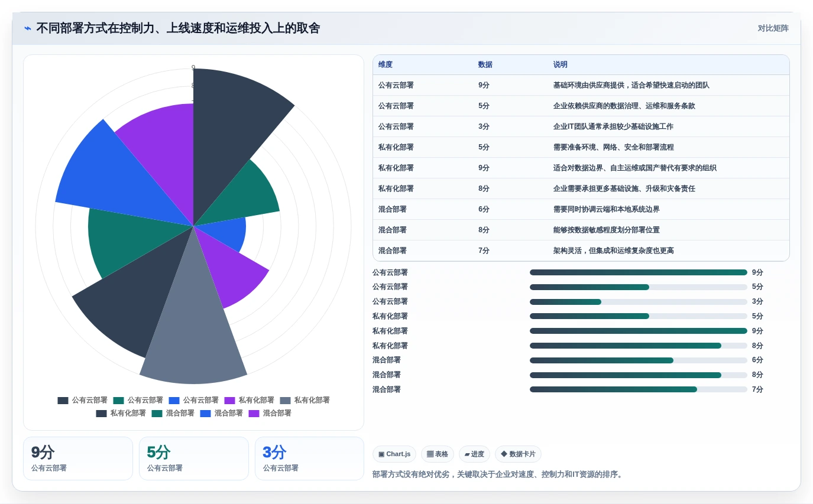This screenshot has width=813, height=504.
Task: Click the page title 不同部署方式在控制力
Action: pos(178,28)
